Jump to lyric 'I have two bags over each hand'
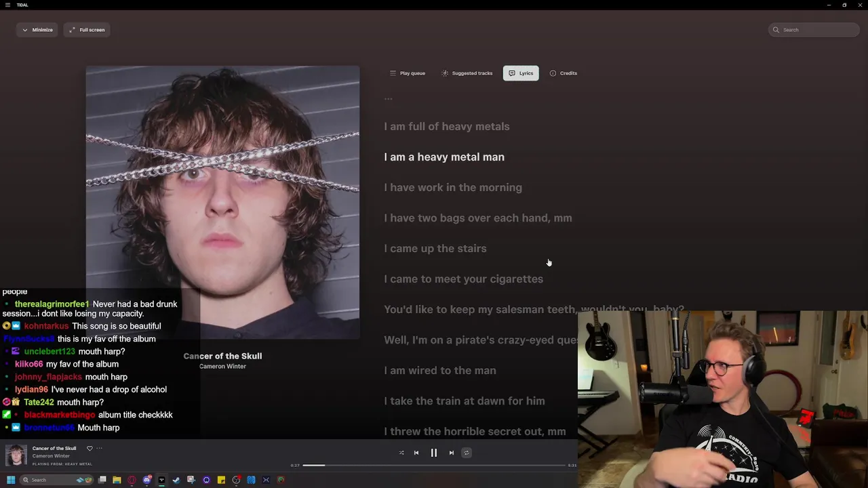The height and width of the screenshot is (488, 868). [478, 218]
